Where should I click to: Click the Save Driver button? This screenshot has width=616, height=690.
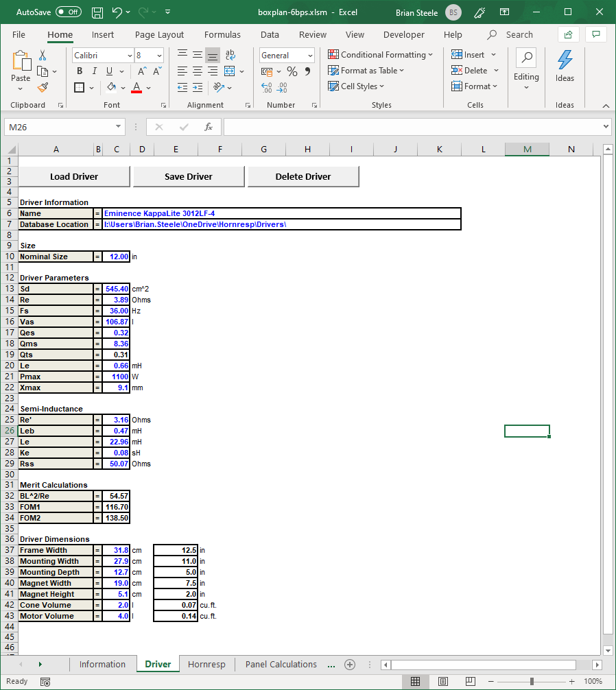click(189, 176)
